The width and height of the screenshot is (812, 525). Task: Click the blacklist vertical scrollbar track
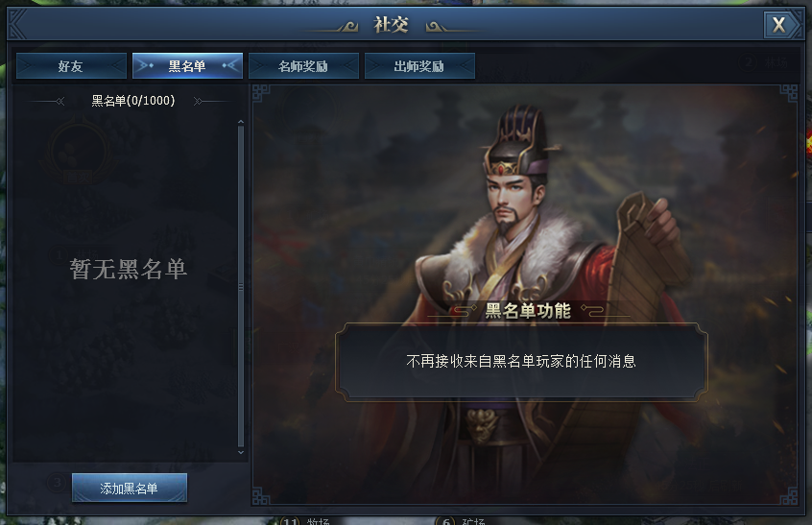240,286
